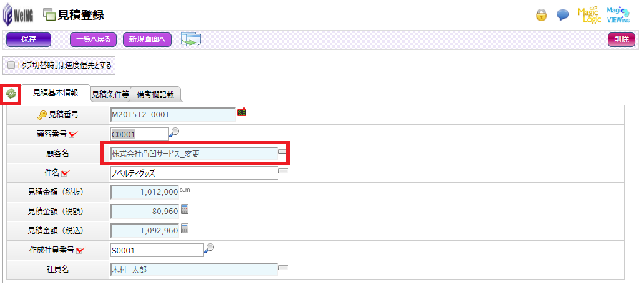Click the magnifier lookup next to 作成社員番号
644x287 pixels.
click(x=209, y=248)
